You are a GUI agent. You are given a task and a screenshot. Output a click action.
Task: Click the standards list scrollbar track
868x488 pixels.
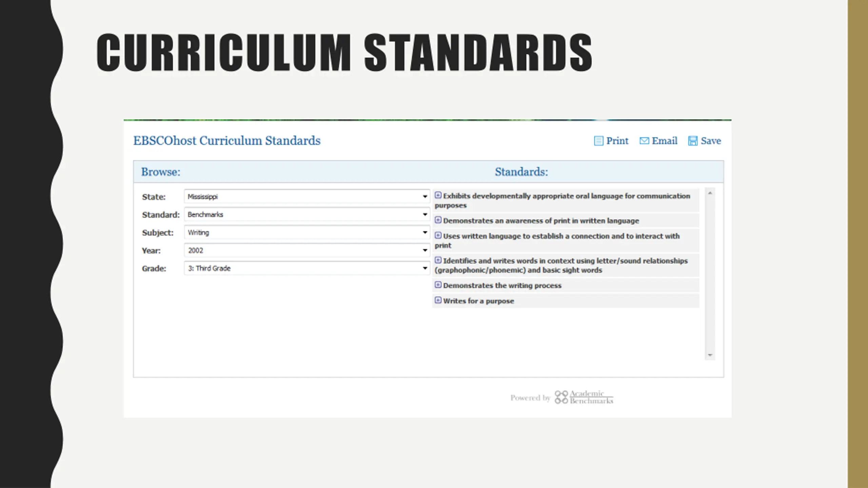pos(710,274)
